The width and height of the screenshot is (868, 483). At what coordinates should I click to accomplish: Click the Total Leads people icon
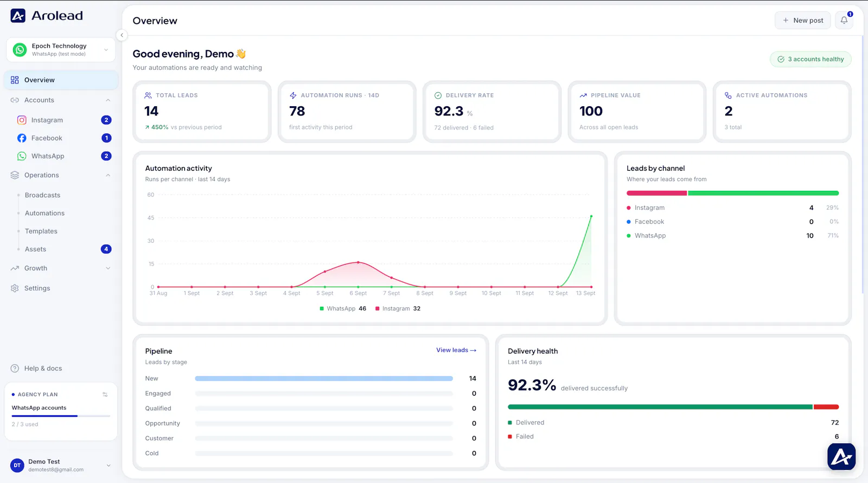(148, 95)
